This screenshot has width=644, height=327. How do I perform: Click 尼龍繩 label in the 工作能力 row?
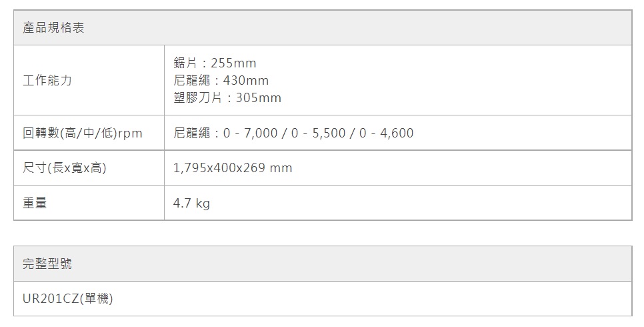click(191, 81)
